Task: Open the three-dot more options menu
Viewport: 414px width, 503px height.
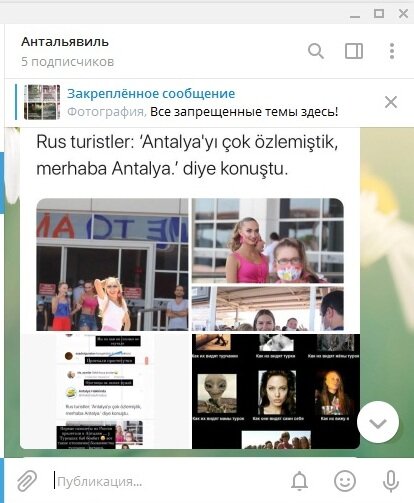Action: pyautogui.click(x=392, y=51)
